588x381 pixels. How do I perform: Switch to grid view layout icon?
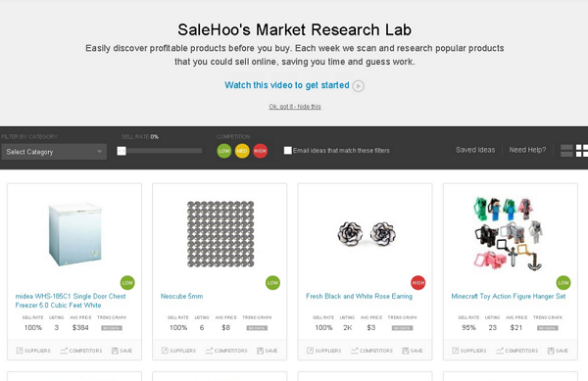coord(582,151)
